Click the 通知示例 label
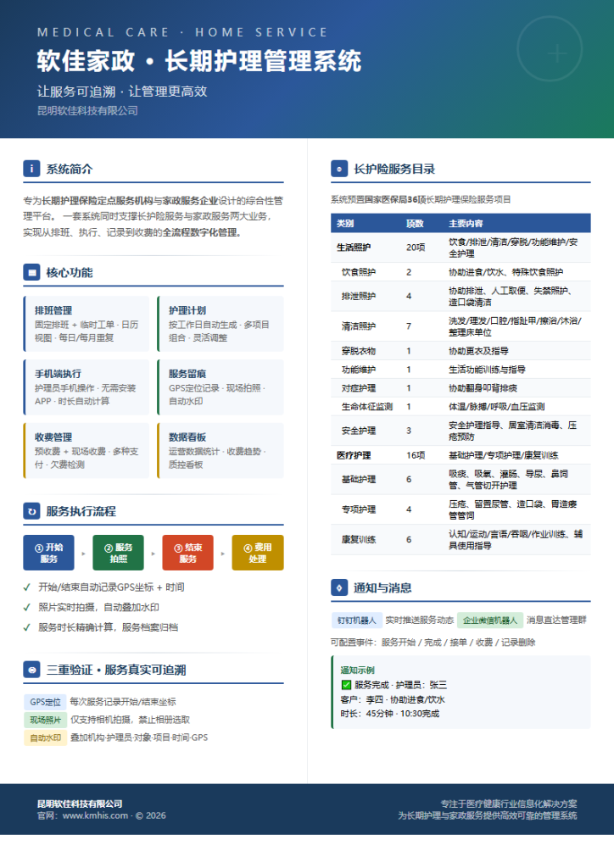The width and height of the screenshot is (614, 868). click(357, 670)
